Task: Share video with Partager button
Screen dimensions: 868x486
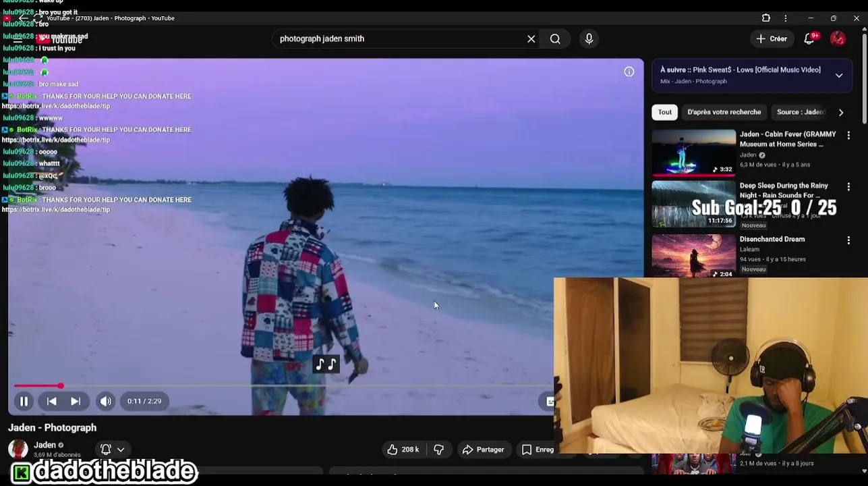Action: pyautogui.click(x=483, y=450)
